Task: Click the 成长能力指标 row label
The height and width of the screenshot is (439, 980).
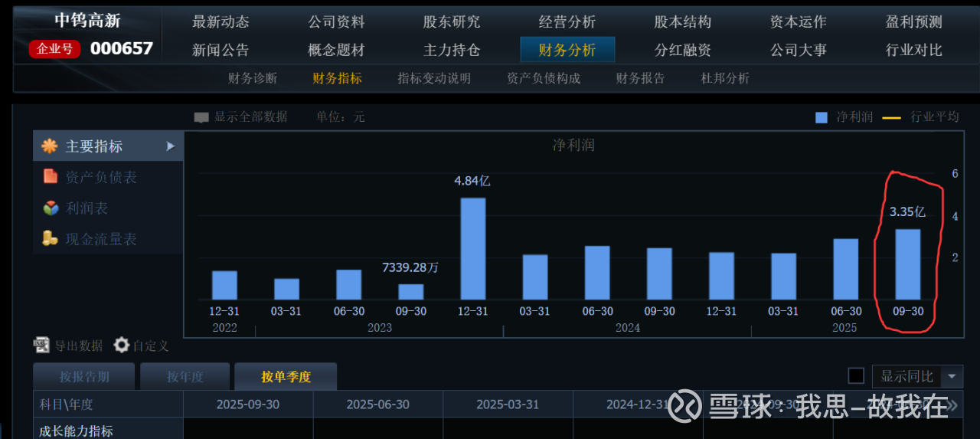Action: coord(76,431)
